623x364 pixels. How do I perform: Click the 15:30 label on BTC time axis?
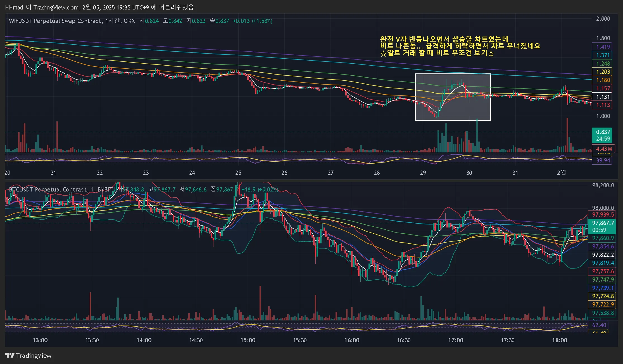pyautogui.click(x=300, y=340)
